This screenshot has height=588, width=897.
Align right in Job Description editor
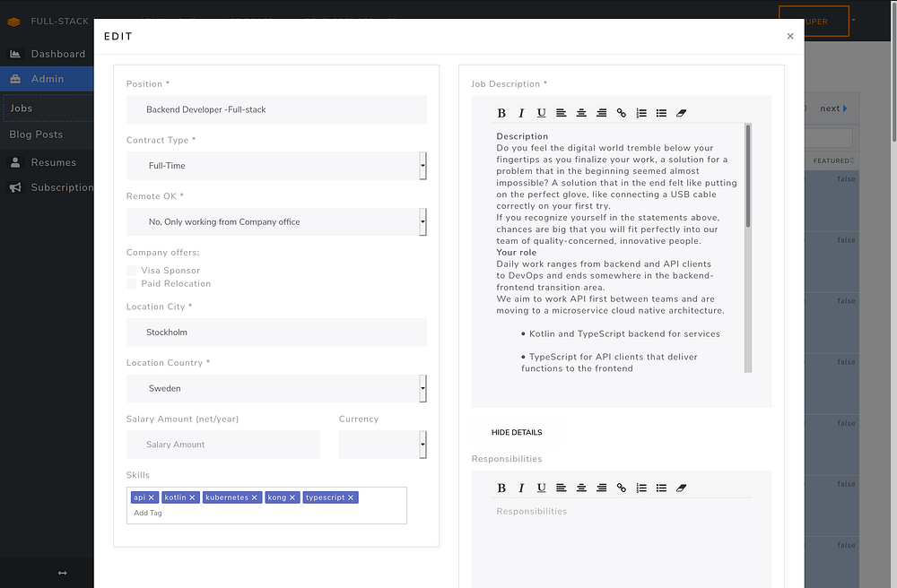(601, 113)
